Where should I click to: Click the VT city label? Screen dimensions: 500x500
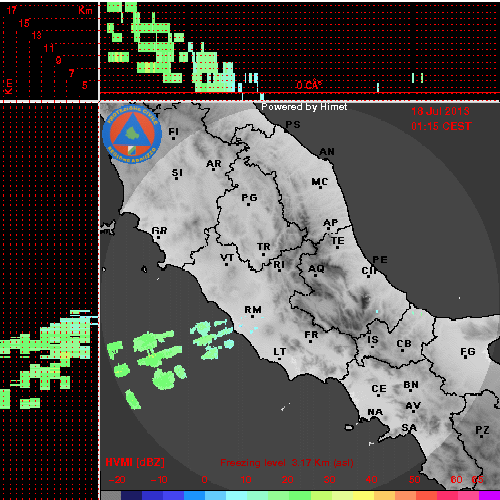coord(227,257)
